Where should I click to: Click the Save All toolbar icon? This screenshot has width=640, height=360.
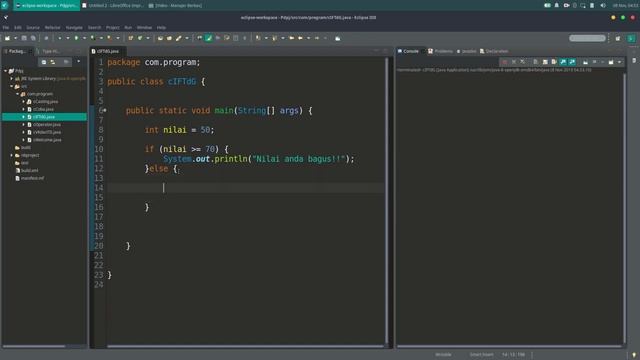33,38
